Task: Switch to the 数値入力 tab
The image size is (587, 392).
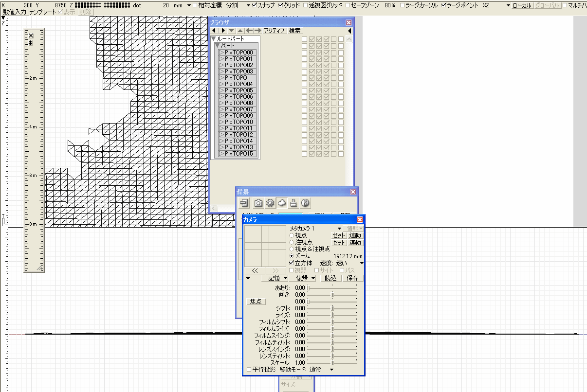Action: tap(15, 12)
